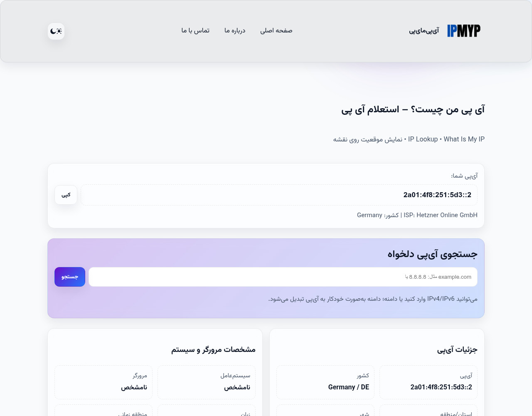Click the آی‌پی‌مای‌پی brand name text
This screenshot has width=532, height=416.
tap(424, 31)
